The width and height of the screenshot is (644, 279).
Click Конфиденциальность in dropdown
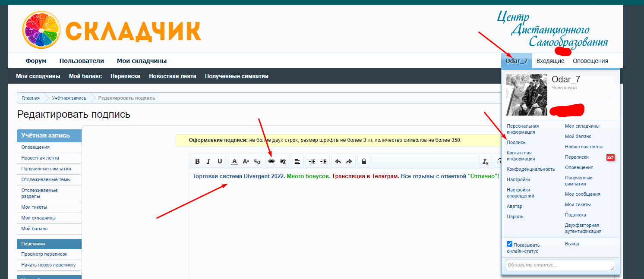point(531,169)
